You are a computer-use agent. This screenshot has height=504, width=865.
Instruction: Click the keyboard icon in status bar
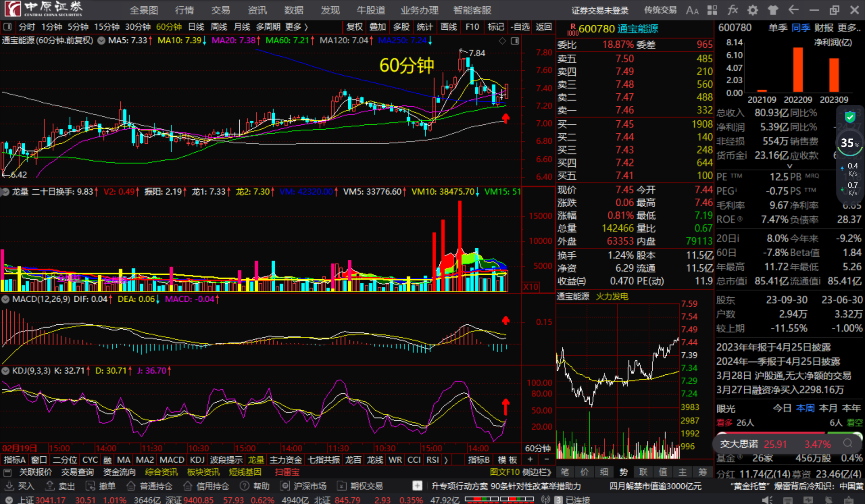pyautogui.click(x=788, y=499)
